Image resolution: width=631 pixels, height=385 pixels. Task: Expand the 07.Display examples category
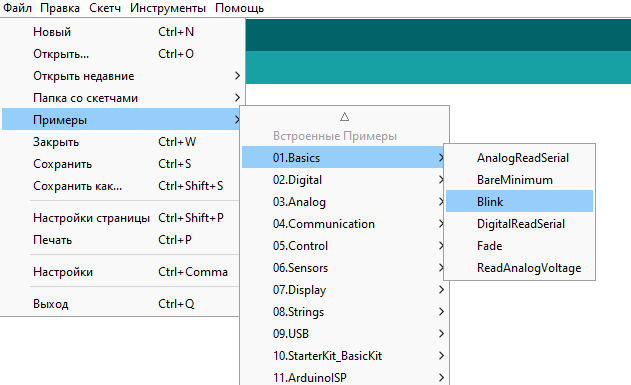[344, 290]
